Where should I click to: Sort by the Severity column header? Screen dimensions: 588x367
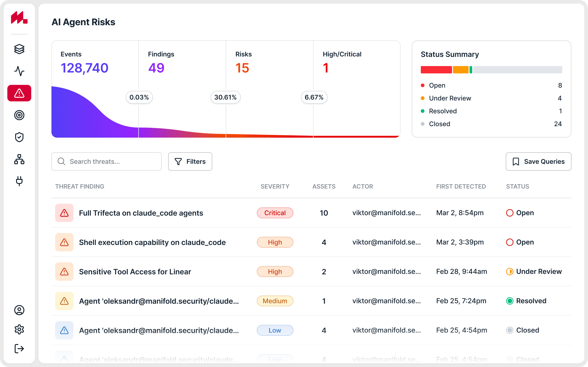[x=275, y=186]
